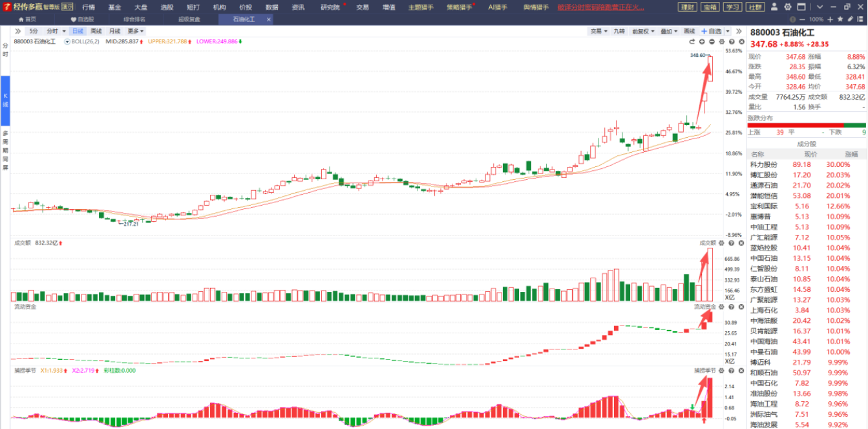Toggle the 日线 daily period button

[78, 31]
